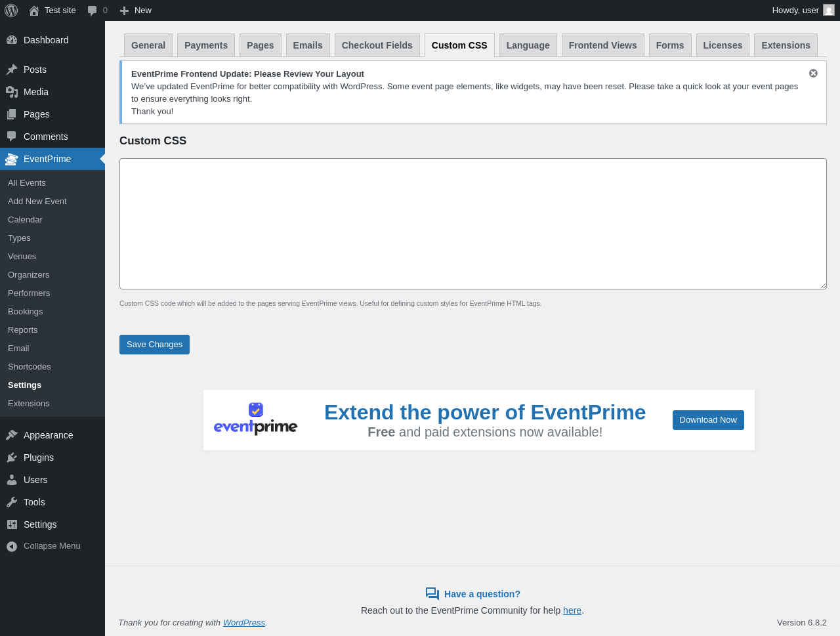Dismiss the EventPrime Frontend Update notice

813,74
